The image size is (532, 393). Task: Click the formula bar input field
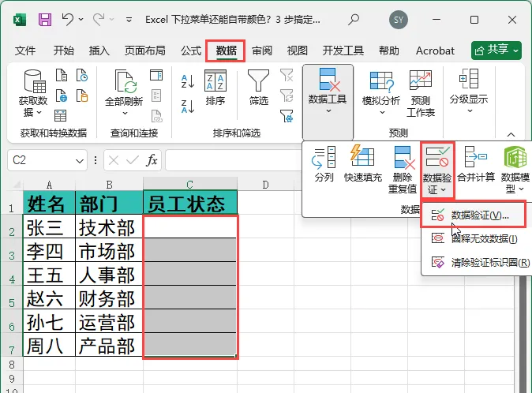[x=234, y=160]
